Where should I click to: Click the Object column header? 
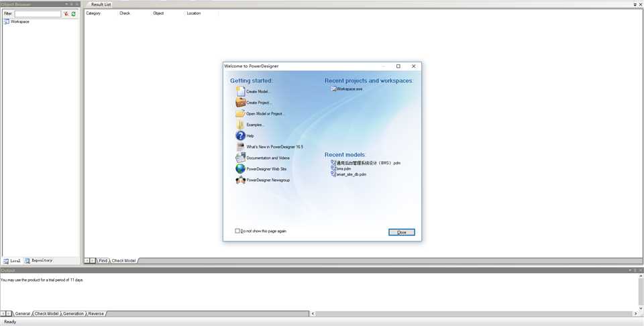[x=158, y=13]
